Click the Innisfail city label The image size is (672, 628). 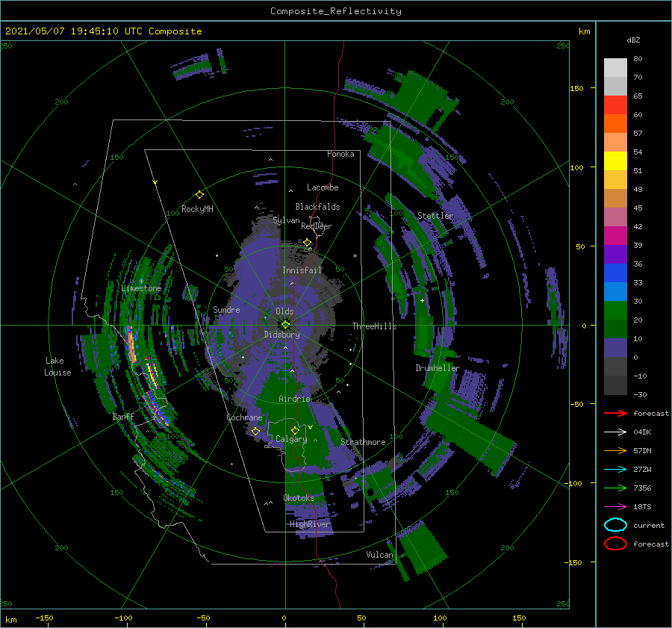click(x=302, y=270)
